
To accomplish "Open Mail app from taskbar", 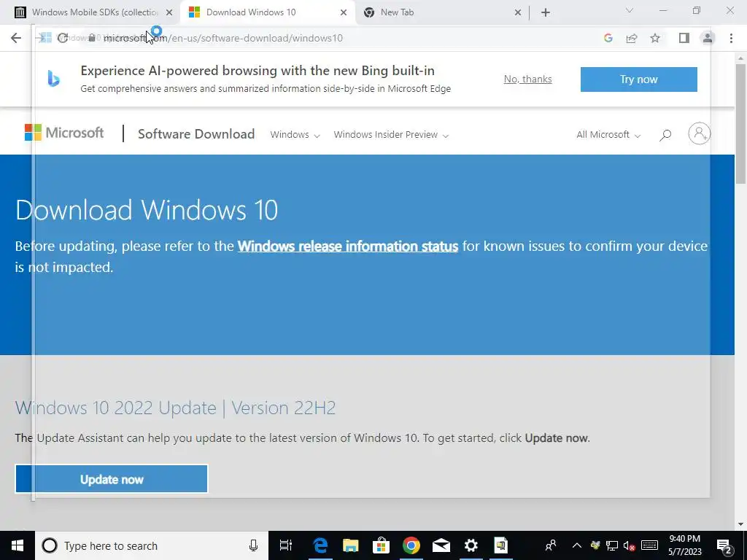I will pyautogui.click(x=441, y=545).
